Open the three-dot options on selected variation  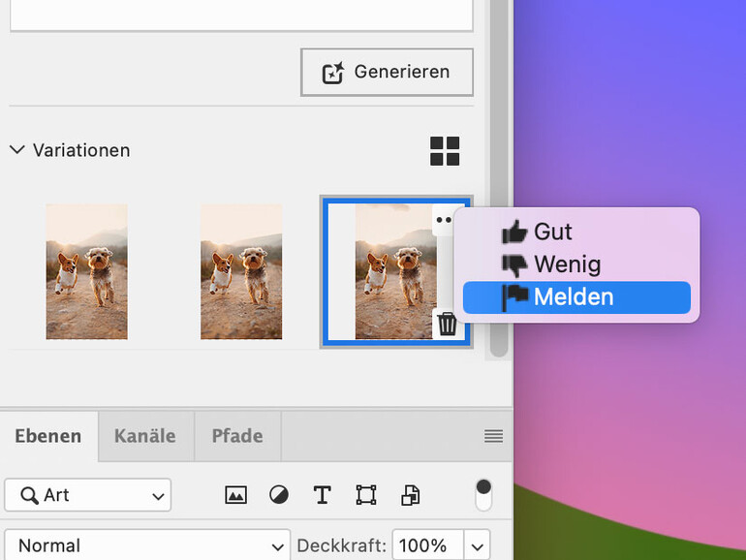click(x=444, y=220)
